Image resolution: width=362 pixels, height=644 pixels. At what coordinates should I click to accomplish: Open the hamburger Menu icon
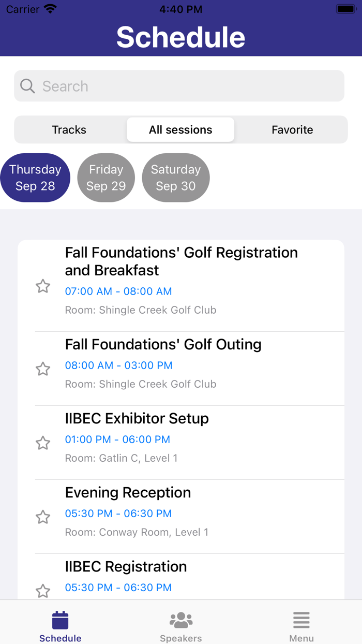[301, 620]
